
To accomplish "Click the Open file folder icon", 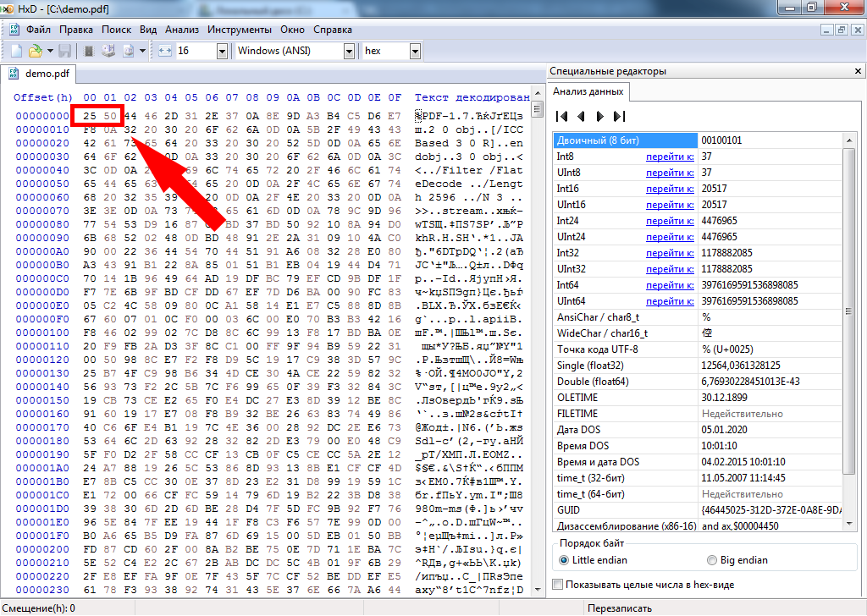I will click(x=36, y=51).
